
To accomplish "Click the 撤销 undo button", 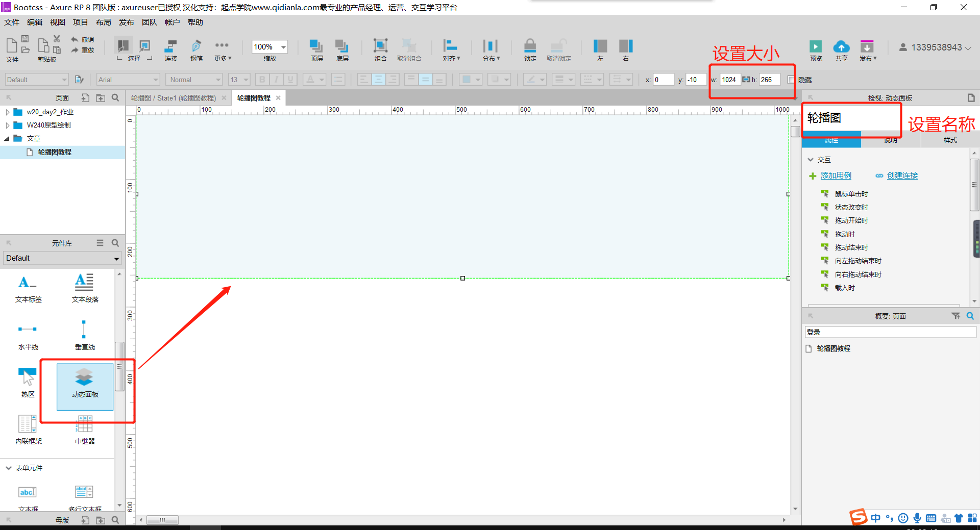I will pos(82,39).
